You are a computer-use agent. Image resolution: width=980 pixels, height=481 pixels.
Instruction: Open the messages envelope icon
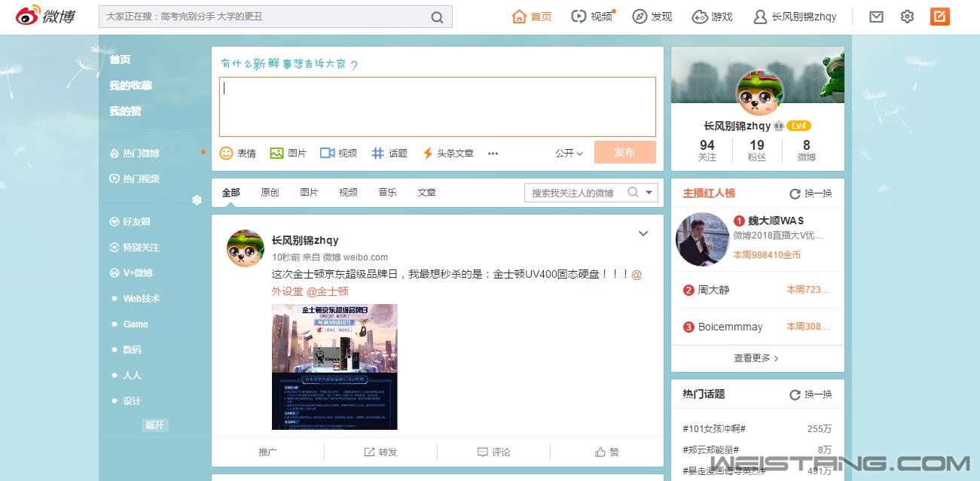pos(876,17)
